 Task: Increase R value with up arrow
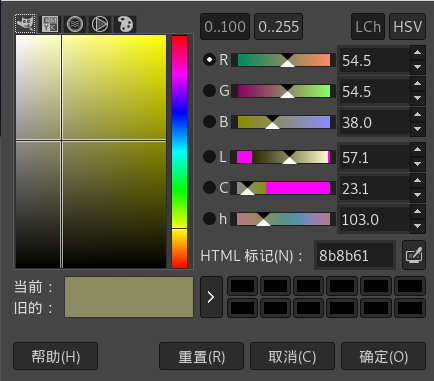pos(417,53)
